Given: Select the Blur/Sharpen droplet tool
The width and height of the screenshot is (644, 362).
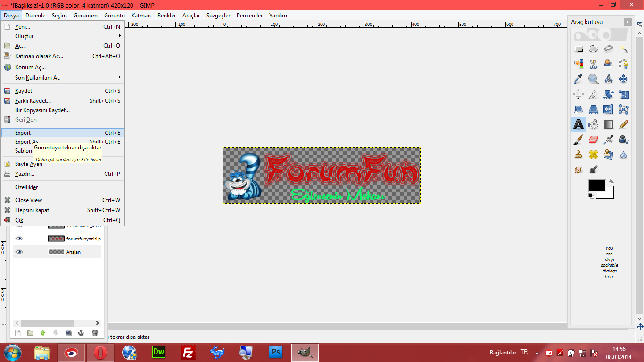Looking at the screenshot, I should point(624,155).
